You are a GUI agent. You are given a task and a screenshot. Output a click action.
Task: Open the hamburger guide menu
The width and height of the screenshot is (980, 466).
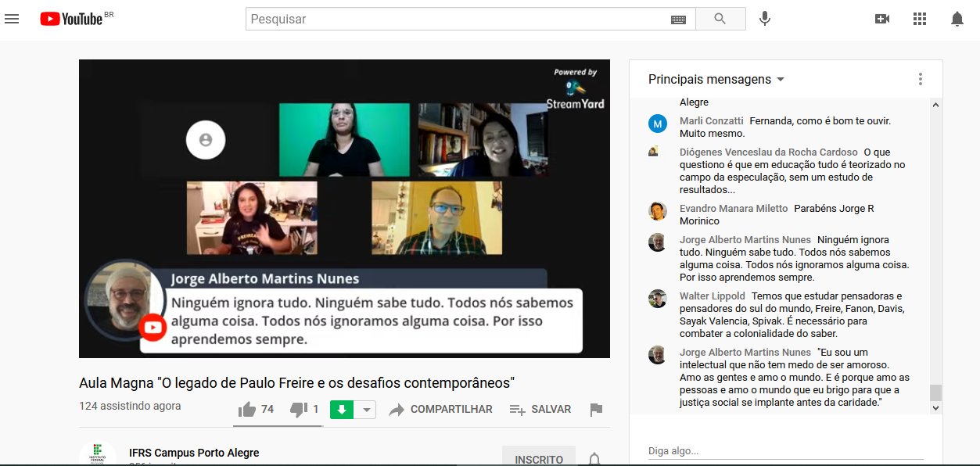[12, 19]
